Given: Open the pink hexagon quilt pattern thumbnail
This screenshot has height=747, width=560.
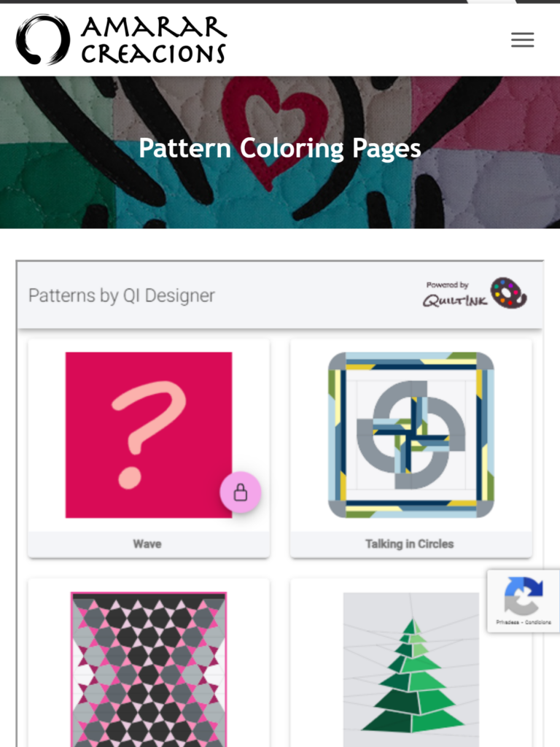Looking at the screenshot, I should click(149, 670).
